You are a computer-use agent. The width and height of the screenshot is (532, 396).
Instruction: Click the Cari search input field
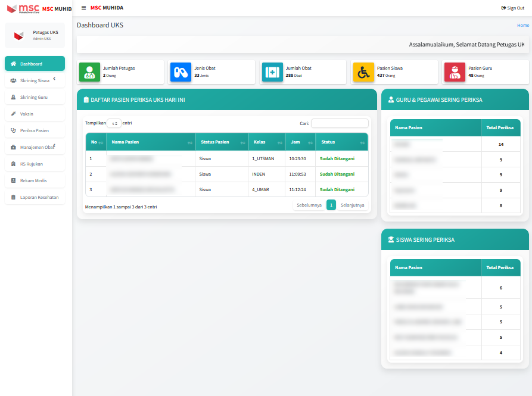pos(340,123)
